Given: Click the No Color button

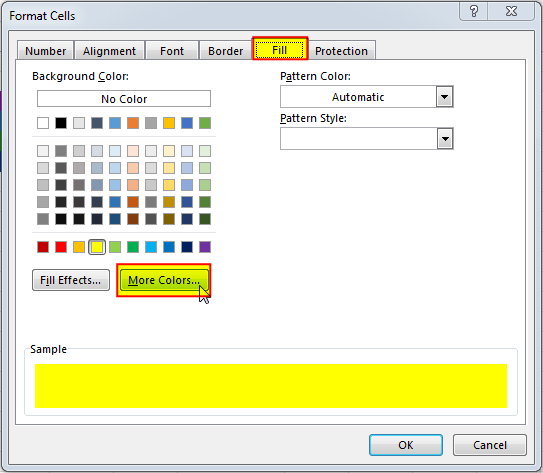Looking at the screenshot, I should click(124, 99).
